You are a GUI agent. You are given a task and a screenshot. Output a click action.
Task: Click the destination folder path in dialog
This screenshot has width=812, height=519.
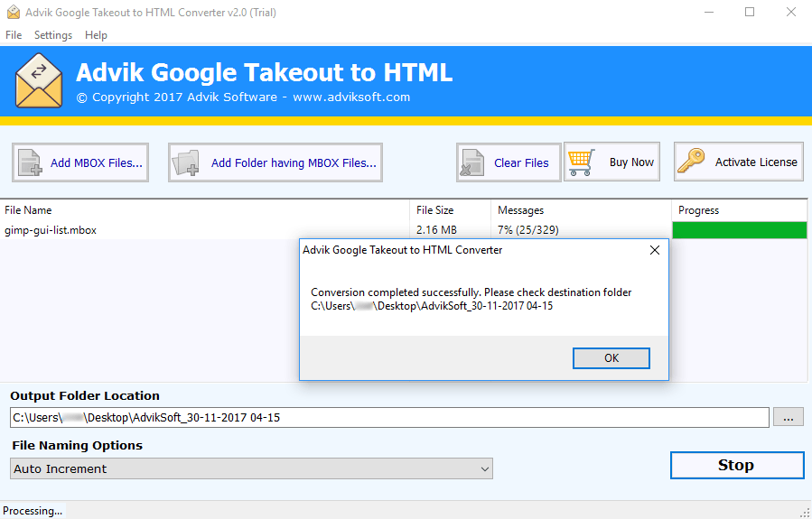(432, 306)
